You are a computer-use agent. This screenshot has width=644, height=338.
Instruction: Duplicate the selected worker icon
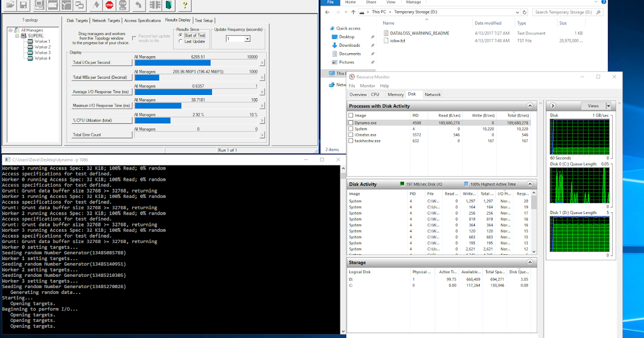click(x=79, y=5)
